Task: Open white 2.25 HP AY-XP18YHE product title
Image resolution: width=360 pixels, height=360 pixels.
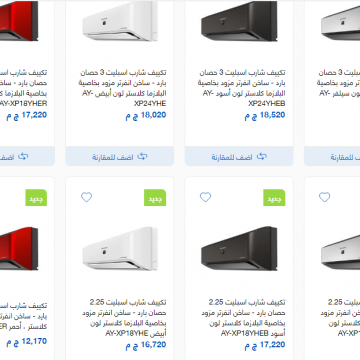Action: coord(124,318)
